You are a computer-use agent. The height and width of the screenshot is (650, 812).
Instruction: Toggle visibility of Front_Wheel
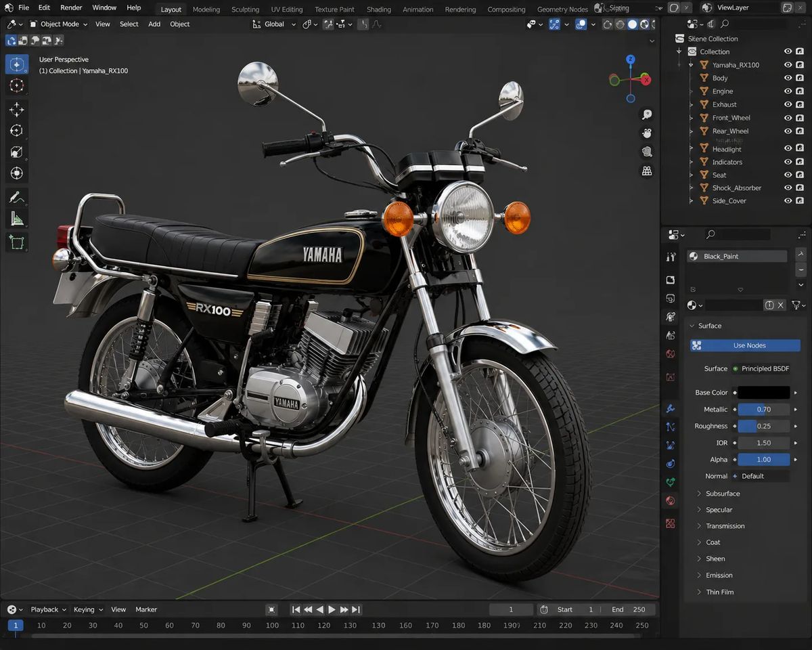(x=788, y=117)
